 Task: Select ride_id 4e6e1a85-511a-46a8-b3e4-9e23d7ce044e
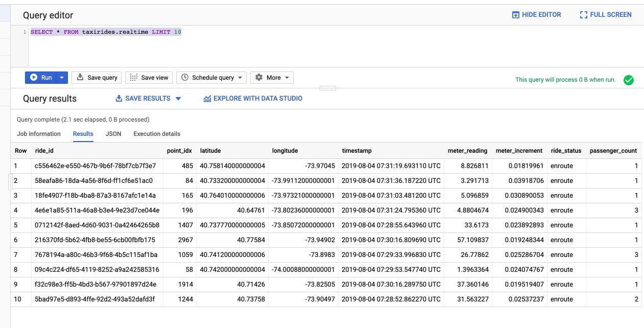(97, 210)
